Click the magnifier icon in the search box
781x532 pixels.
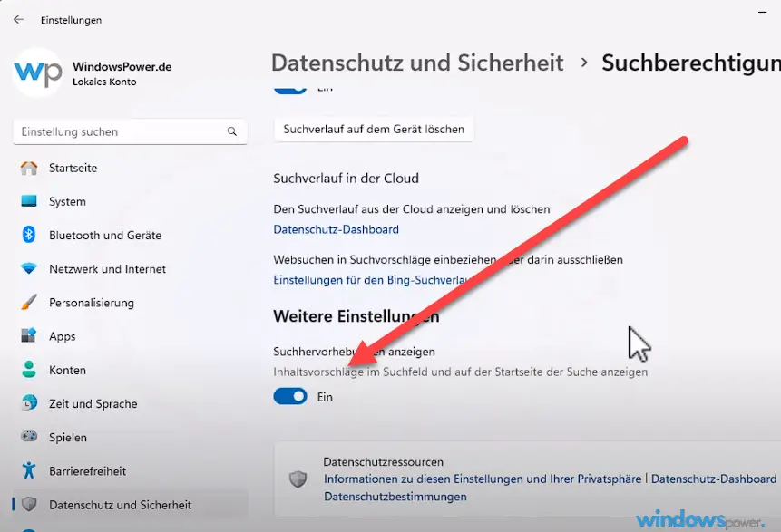pos(231,131)
